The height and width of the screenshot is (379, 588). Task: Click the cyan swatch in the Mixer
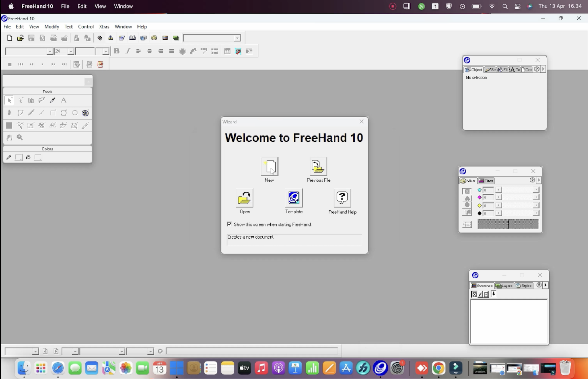click(479, 190)
